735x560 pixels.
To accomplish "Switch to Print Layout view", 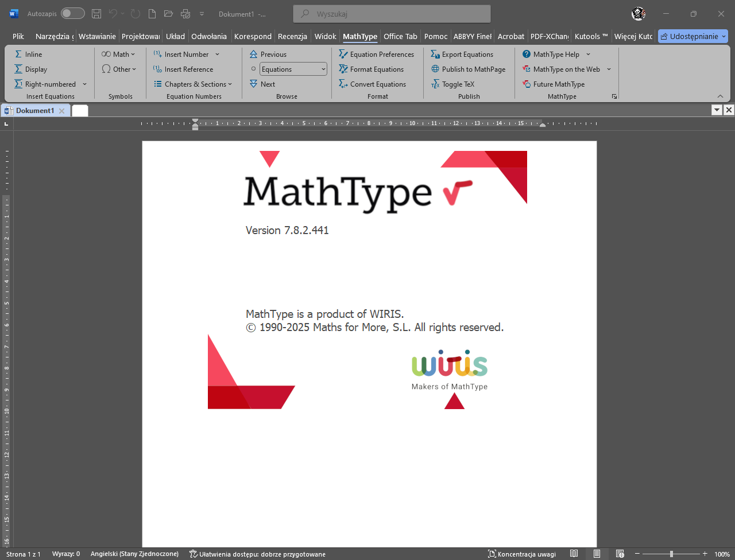I will point(597,554).
